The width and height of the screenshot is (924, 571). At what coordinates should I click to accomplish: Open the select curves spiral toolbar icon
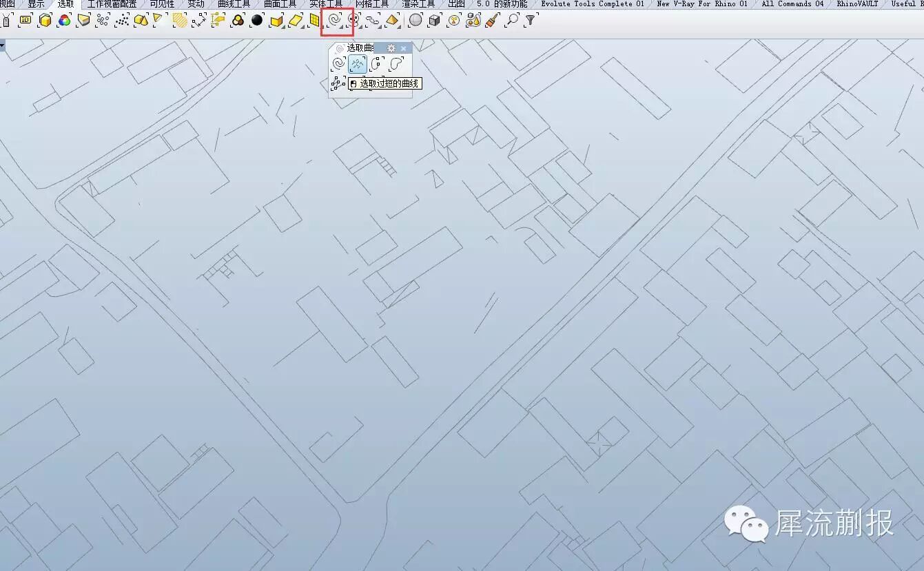point(336,21)
